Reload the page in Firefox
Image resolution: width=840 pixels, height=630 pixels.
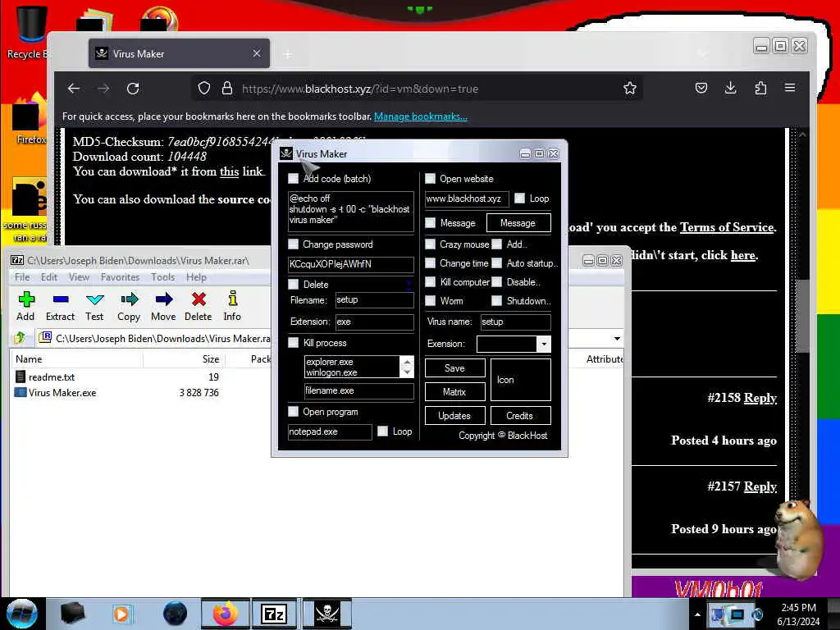(x=133, y=89)
